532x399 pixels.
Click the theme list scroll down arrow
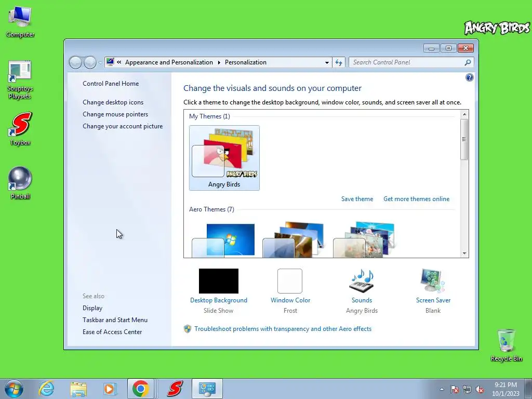click(464, 254)
